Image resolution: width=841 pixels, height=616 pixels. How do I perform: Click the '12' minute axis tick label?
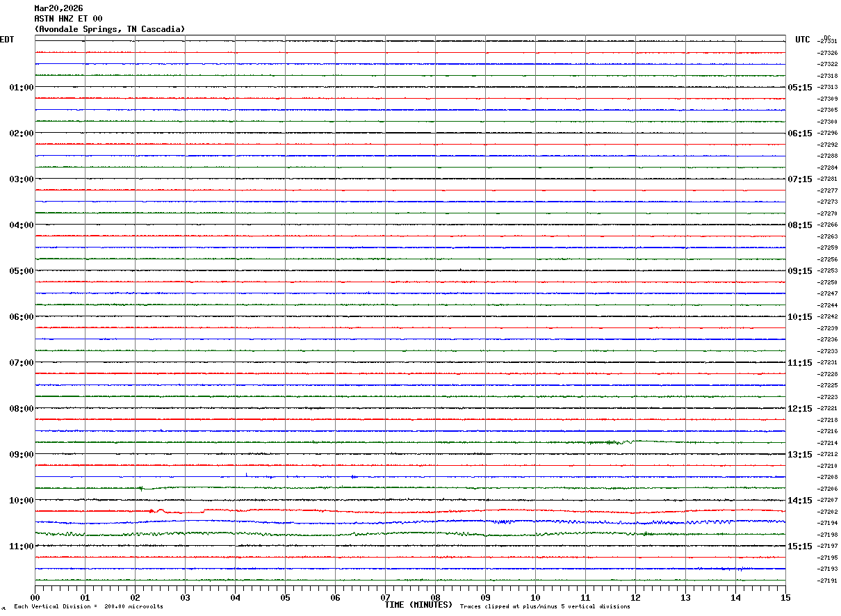(x=635, y=598)
